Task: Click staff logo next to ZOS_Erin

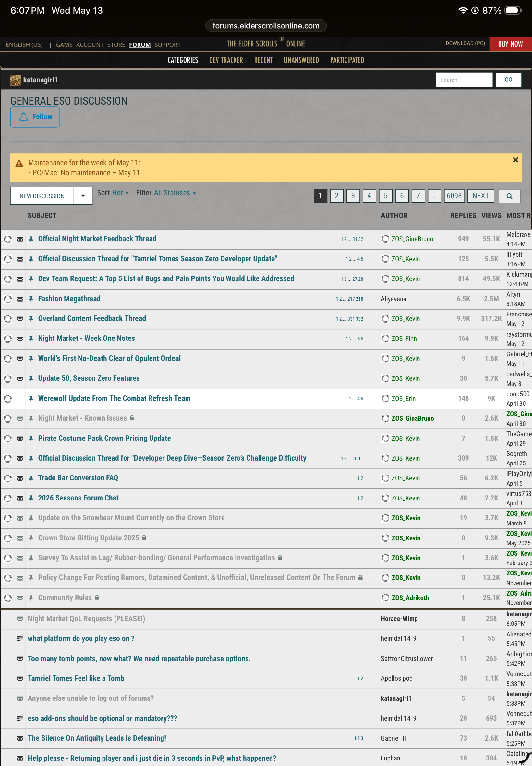Action: (x=385, y=399)
